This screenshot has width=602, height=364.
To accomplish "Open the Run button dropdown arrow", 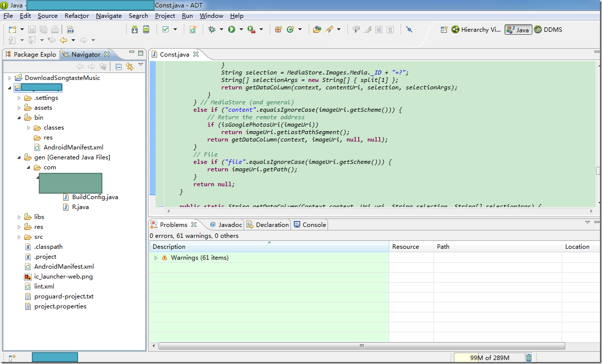I will [x=241, y=30].
